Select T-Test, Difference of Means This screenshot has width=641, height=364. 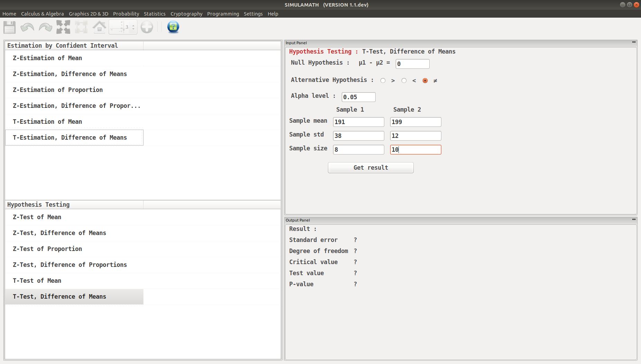pyautogui.click(x=74, y=297)
